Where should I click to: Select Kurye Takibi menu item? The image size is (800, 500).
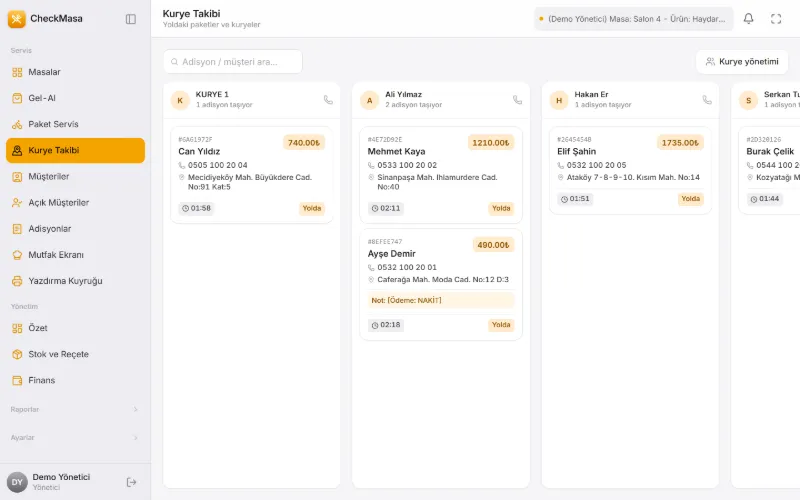click(x=75, y=151)
